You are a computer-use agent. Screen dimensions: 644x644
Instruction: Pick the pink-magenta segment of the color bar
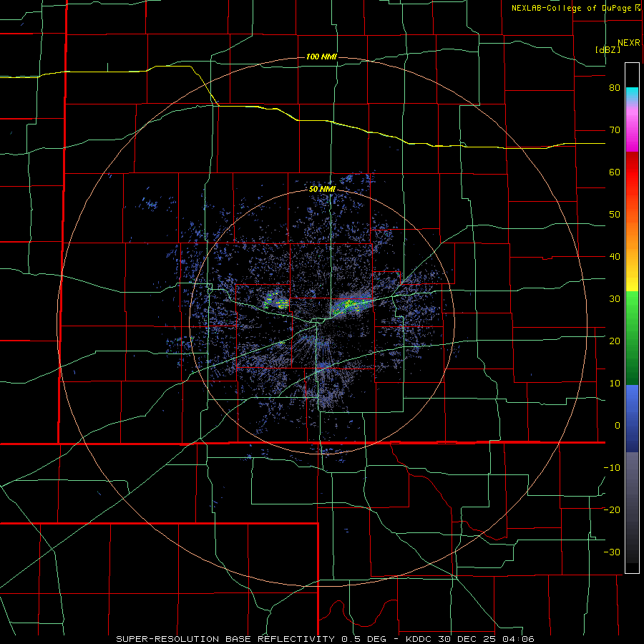point(632,128)
